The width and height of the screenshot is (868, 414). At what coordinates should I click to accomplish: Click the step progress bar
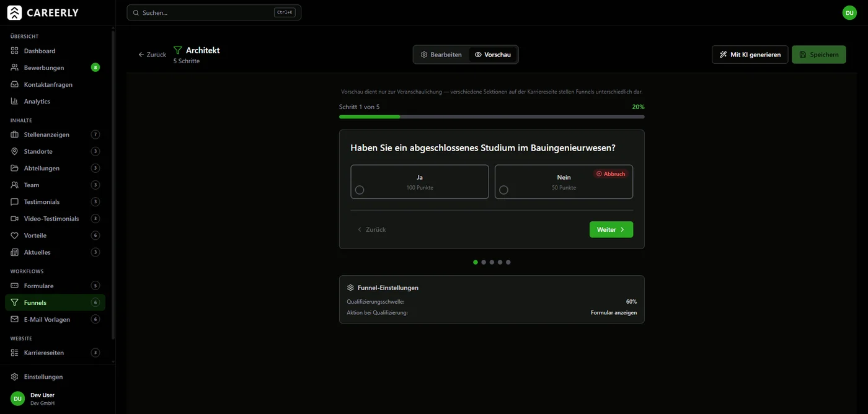[x=492, y=117]
